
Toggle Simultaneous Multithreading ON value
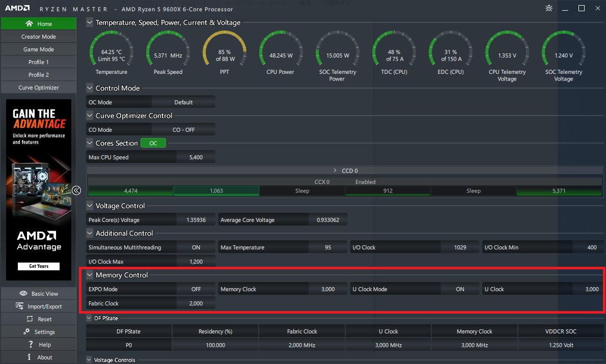[x=196, y=247]
